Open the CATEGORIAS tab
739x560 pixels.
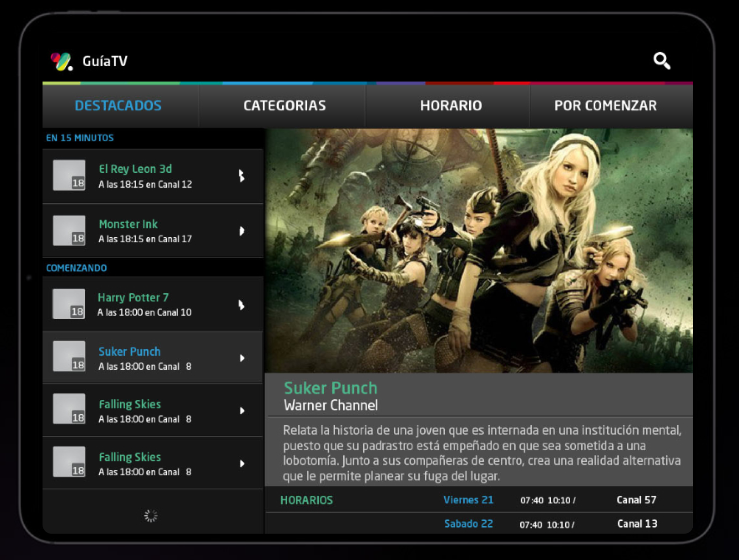coord(284,106)
